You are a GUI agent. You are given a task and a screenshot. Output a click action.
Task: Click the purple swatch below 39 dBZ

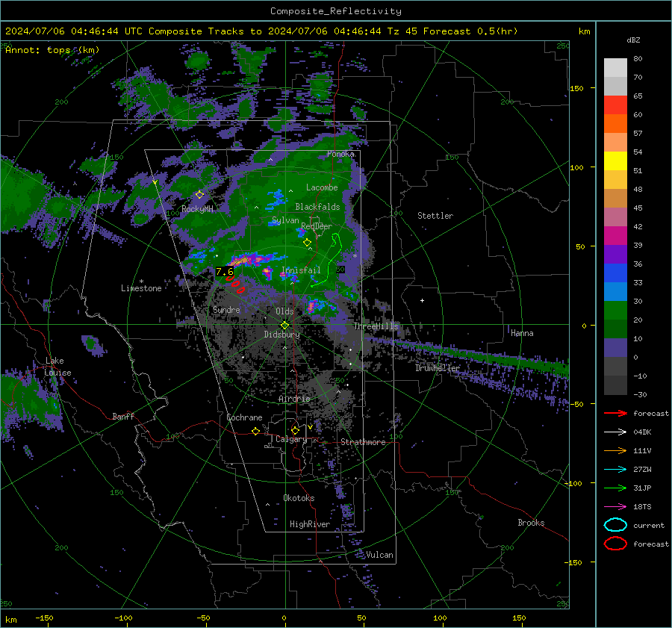click(x=615, y=254)
